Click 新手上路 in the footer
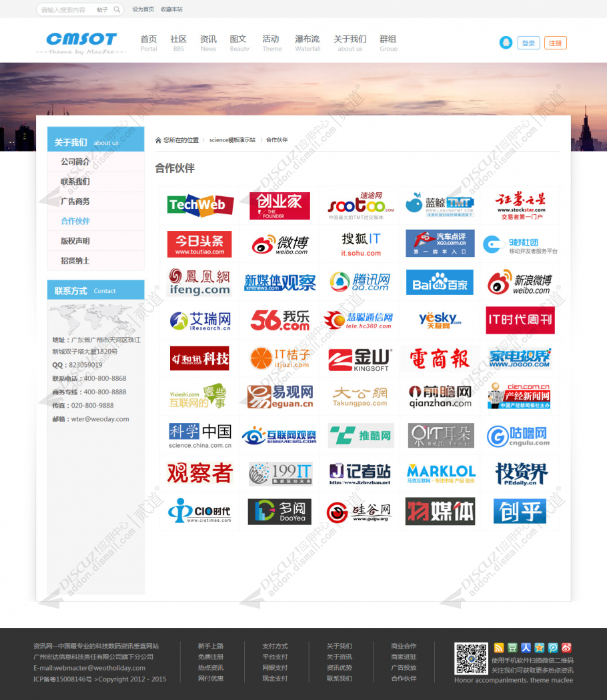Image resolution: width=607 pixels, height=700 pixels. (211, 646)
